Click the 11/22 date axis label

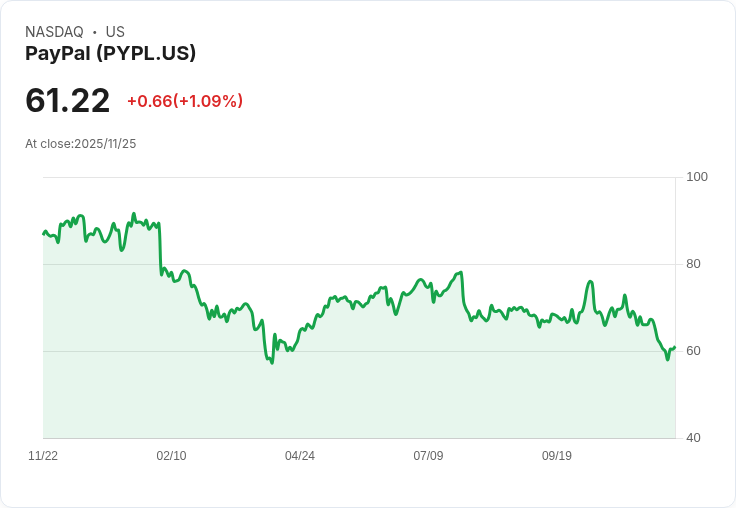pos(43,455)
